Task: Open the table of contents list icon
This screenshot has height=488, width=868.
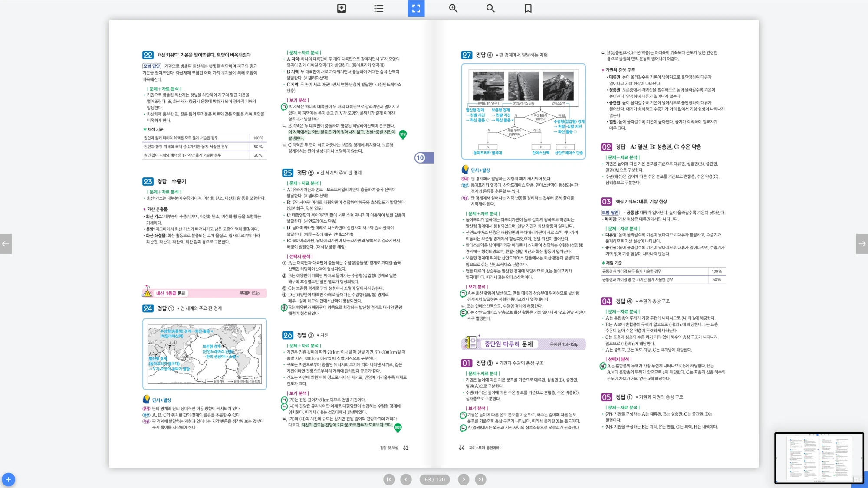Action: point(379,8)
